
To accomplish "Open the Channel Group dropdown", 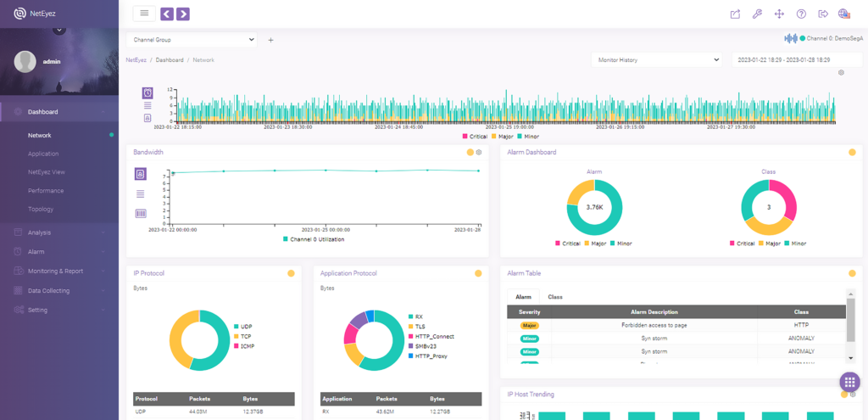I will point(192,40).
